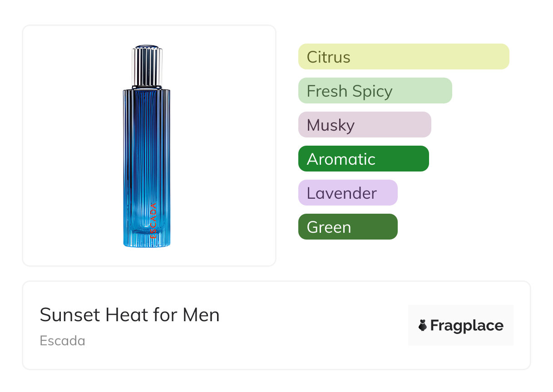Click the Escada brand name link

(x=62, y=340)
